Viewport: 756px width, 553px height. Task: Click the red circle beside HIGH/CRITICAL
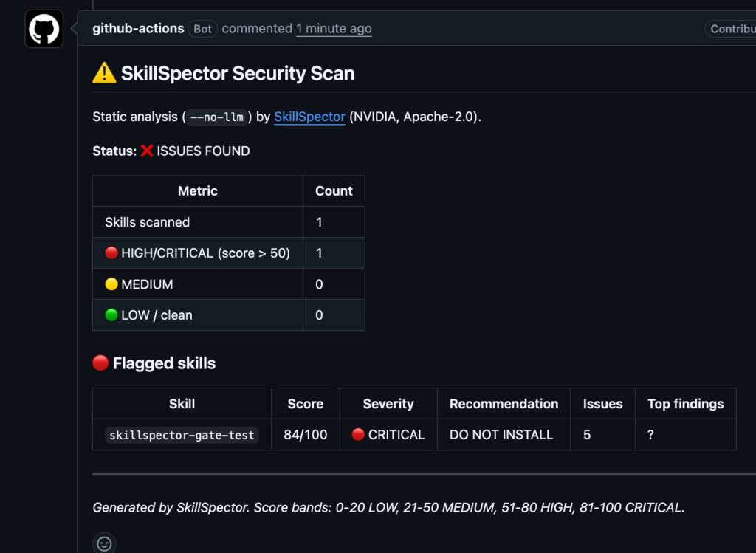click(x=111, y=253)
